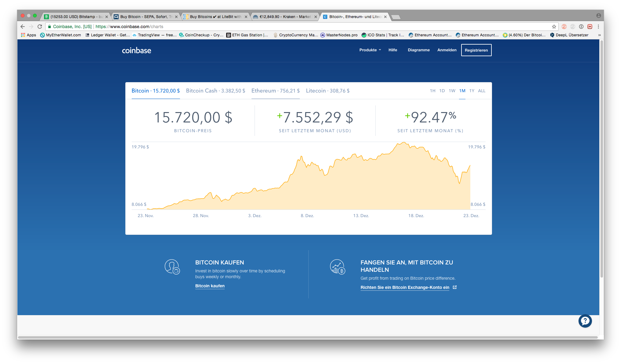
Task: Click the Coinbase logo
Action: pos(137,50)
